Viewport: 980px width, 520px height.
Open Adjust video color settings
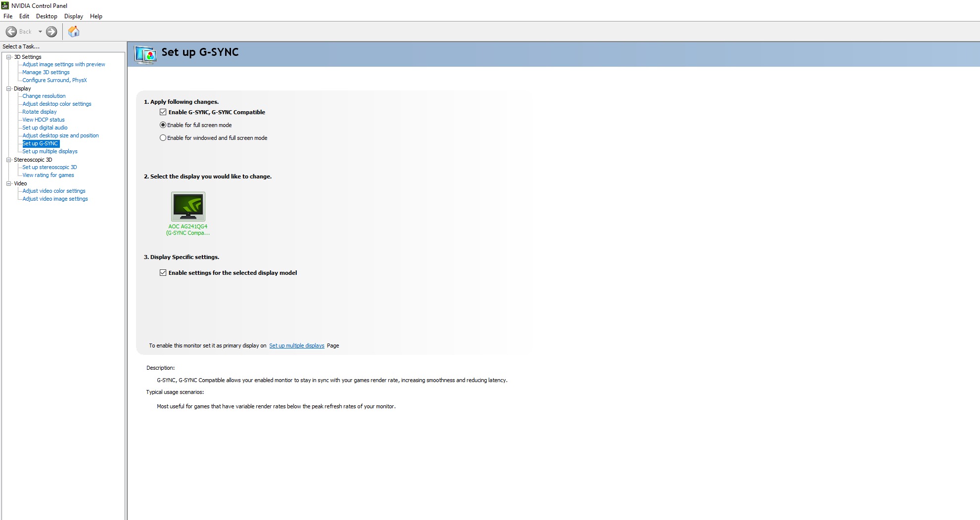[x=54, y=191]
